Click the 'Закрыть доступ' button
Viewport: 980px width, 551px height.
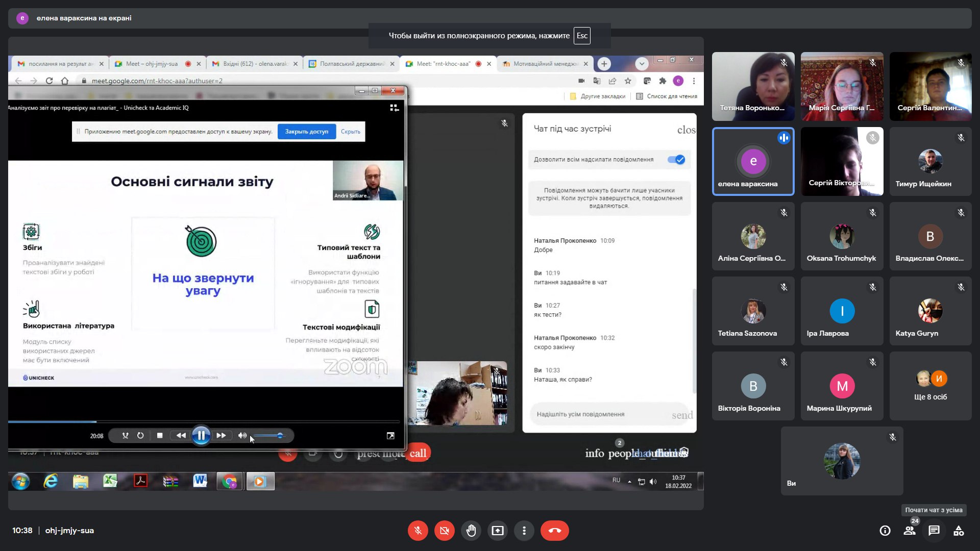[306, 132]
